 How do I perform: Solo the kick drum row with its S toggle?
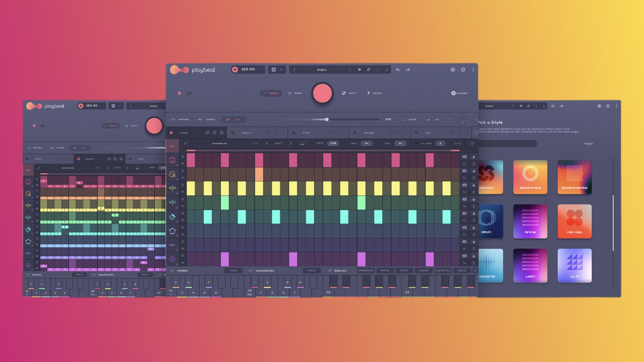pyautogui.click(x=182, y=157)
